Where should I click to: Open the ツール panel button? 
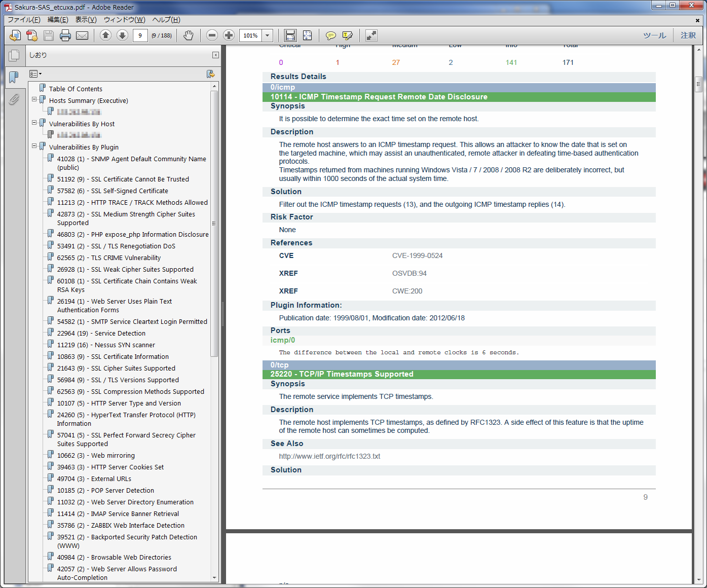(654, 35)
